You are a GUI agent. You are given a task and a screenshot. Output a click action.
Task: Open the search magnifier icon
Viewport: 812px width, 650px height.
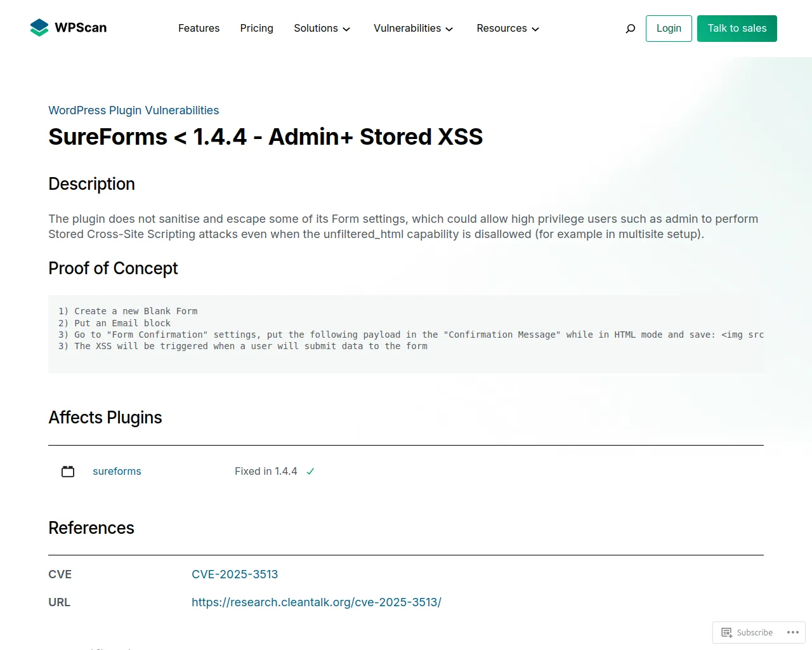[630, 29]
